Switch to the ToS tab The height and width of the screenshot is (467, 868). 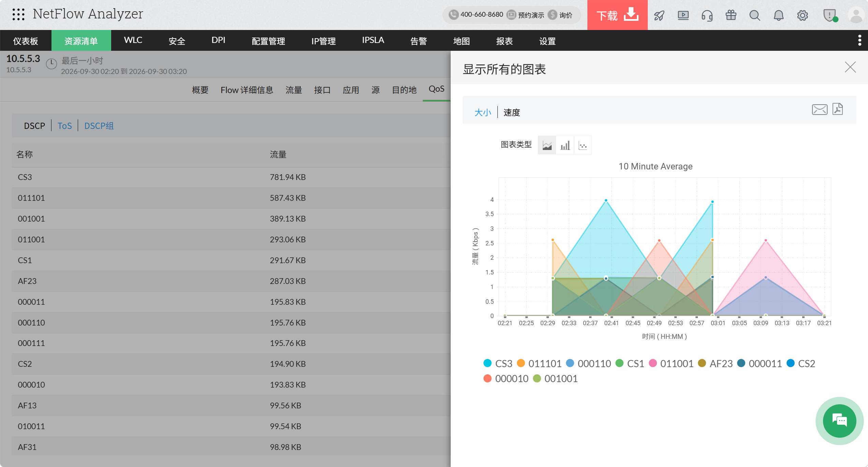point(65,126)
